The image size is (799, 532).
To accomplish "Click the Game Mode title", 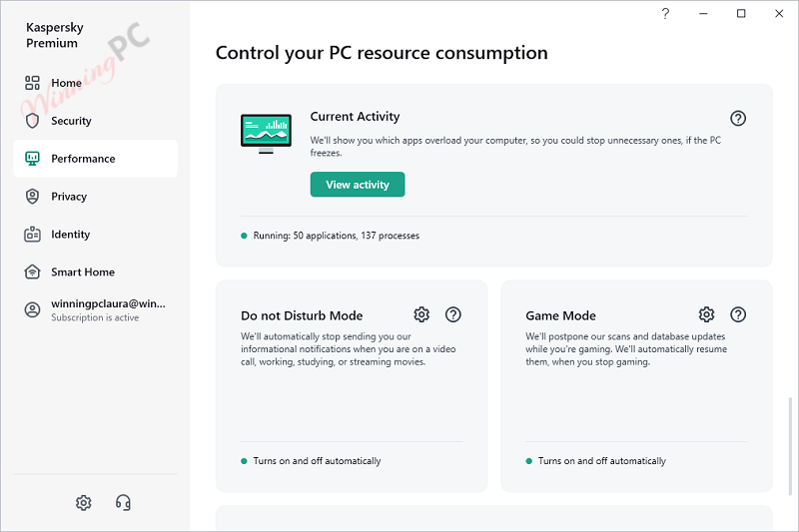I will point(560,315).
